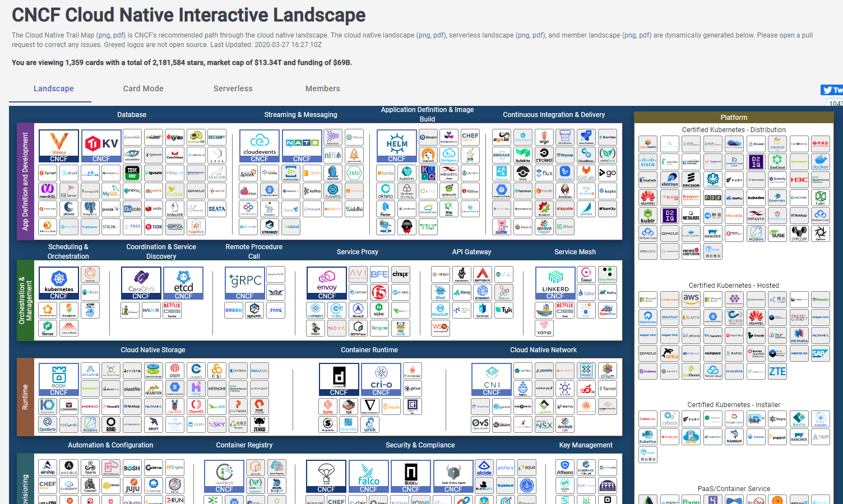The width and height of the screenshot is (843, 504).
Task: Open the Vitess CNCF card
Action: click(x=59, y=146)
